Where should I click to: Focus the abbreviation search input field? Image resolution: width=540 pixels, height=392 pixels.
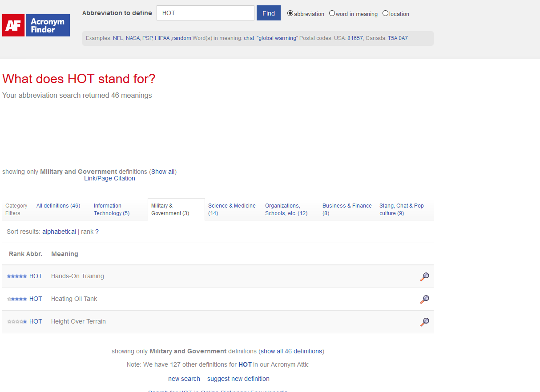[206, 13]
